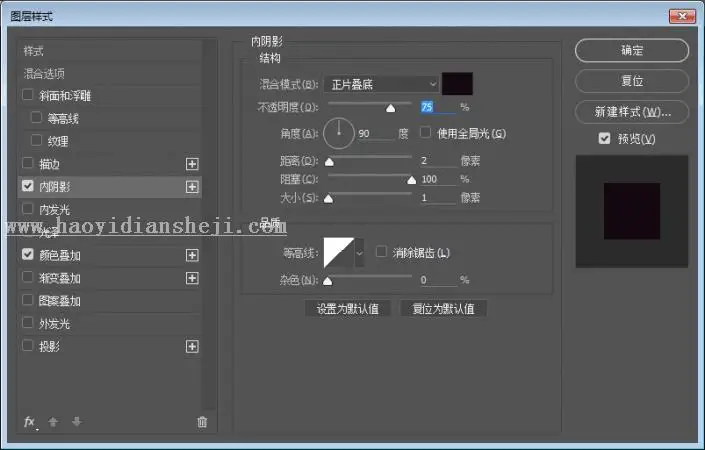
Task: Click the angle dial control
Action: click(x=339, y=134)
